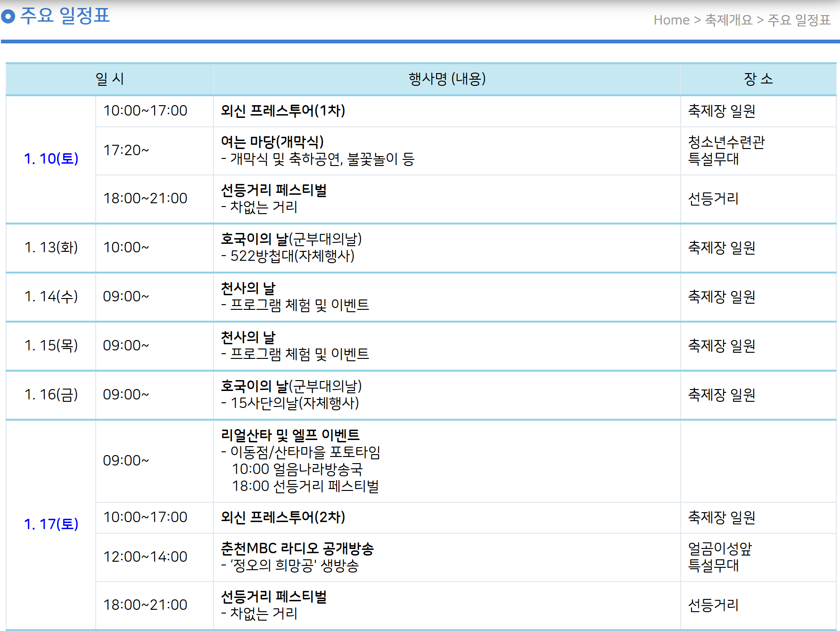Click the 18:00 선등거리 페스티벌 sub-line

305,486
